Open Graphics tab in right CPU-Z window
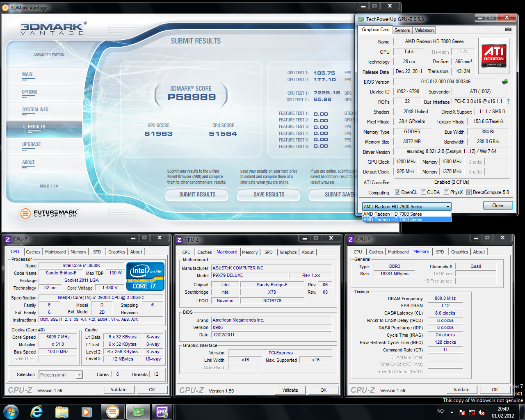 coord(460,252)
